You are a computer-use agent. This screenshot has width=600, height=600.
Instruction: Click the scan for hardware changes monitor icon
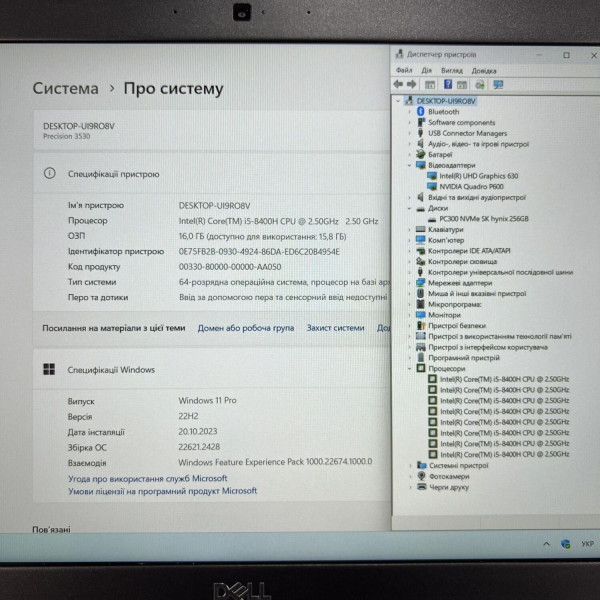pyautogui.click(x=498, y=85)
